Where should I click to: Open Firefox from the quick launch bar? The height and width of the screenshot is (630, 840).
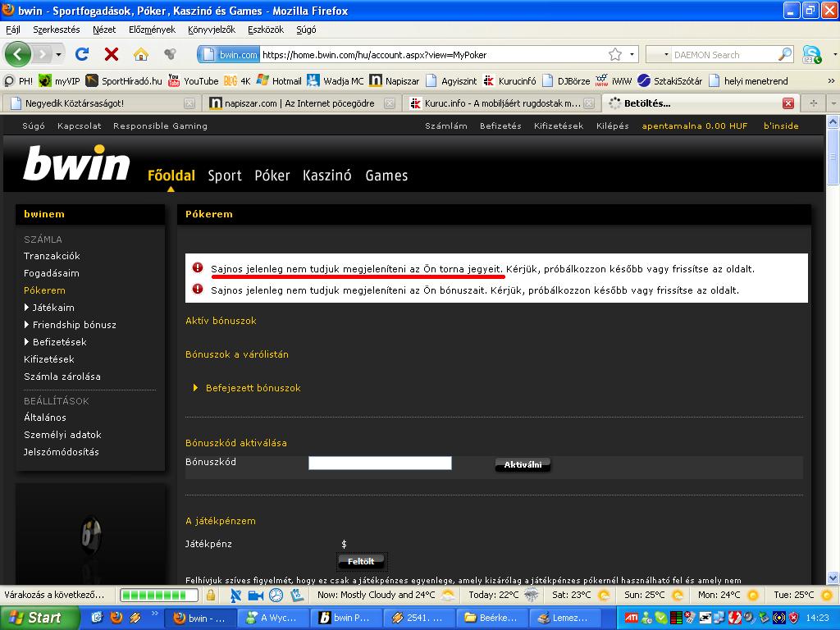(x=116, y=618)
